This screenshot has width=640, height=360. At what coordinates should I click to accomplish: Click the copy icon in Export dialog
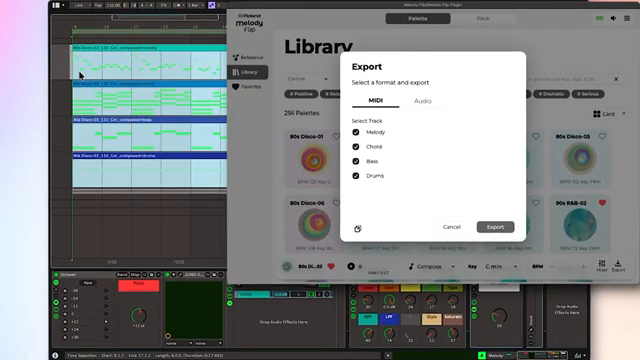click(x=358, y=229)
